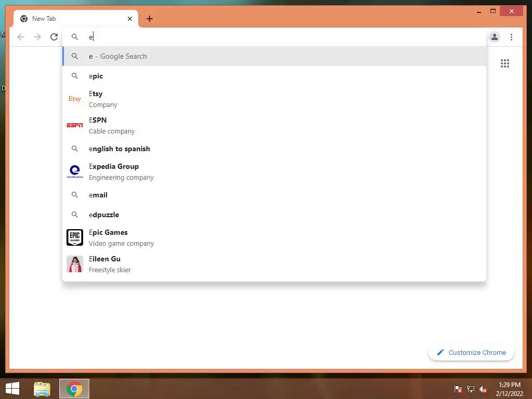Viewport: 532px width, 399px height.
Task: Click the Eileen Gu photo thumbnail
Action: coord(75,264)
